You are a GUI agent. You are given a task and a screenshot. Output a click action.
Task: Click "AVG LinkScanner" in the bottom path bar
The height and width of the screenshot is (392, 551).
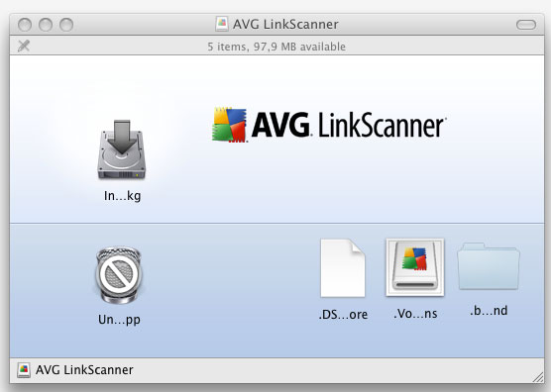(84, 370)
